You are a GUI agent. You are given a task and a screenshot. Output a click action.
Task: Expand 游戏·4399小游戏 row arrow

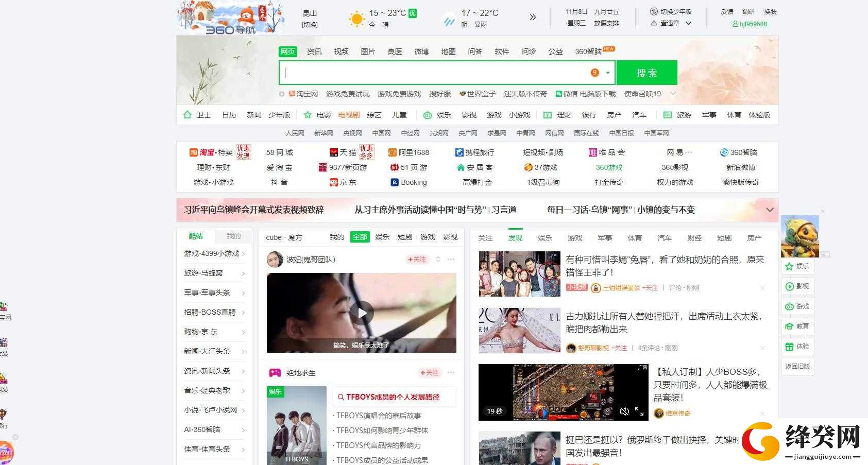click(243, 254)
